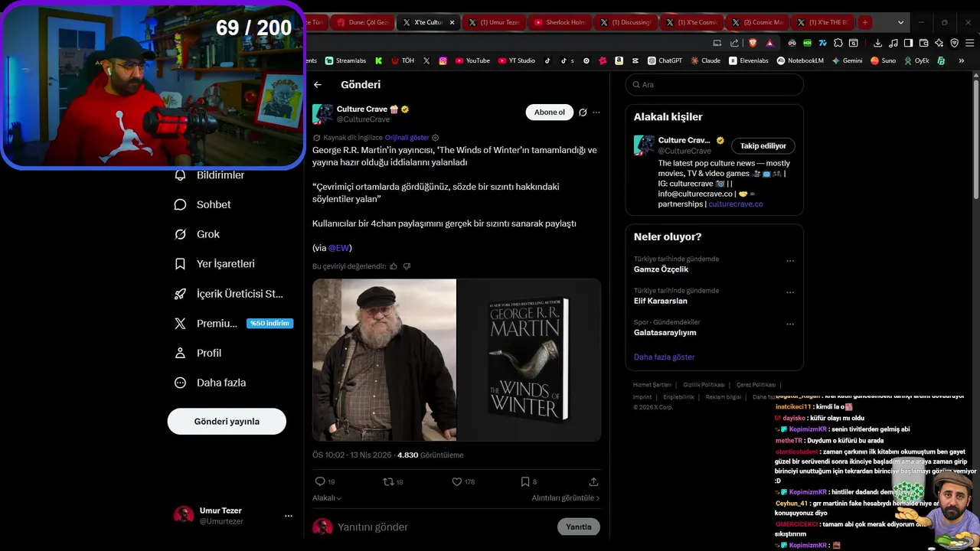Switch to the (2) Cosmic Marvel tab
The height and width of the screenshot is (551, 980).
point(758,22)
